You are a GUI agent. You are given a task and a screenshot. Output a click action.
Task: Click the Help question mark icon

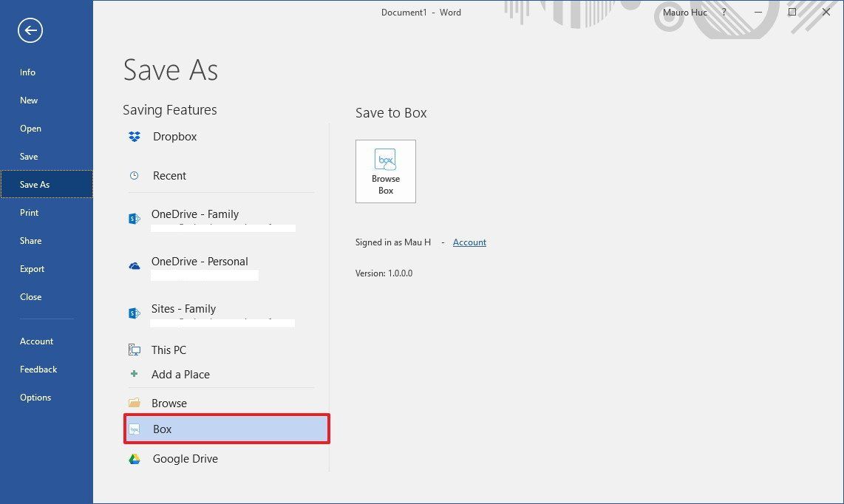724,13
